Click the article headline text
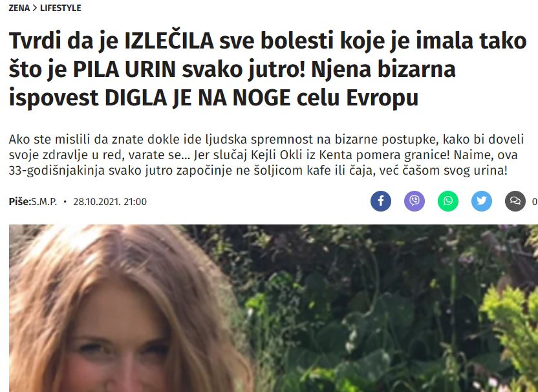Screen dimensions: 538x392 click(x=268, y=69)
